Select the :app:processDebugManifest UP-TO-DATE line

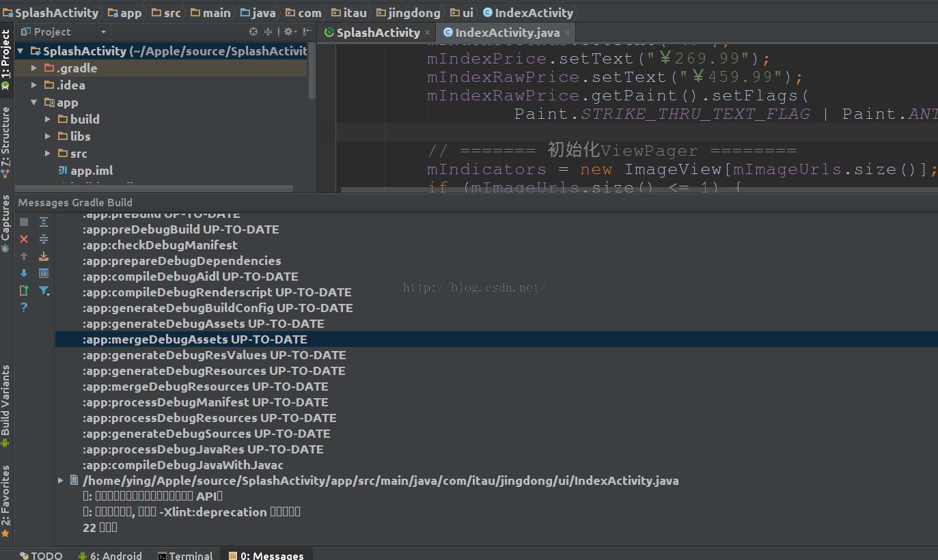(x=205, y=402)
